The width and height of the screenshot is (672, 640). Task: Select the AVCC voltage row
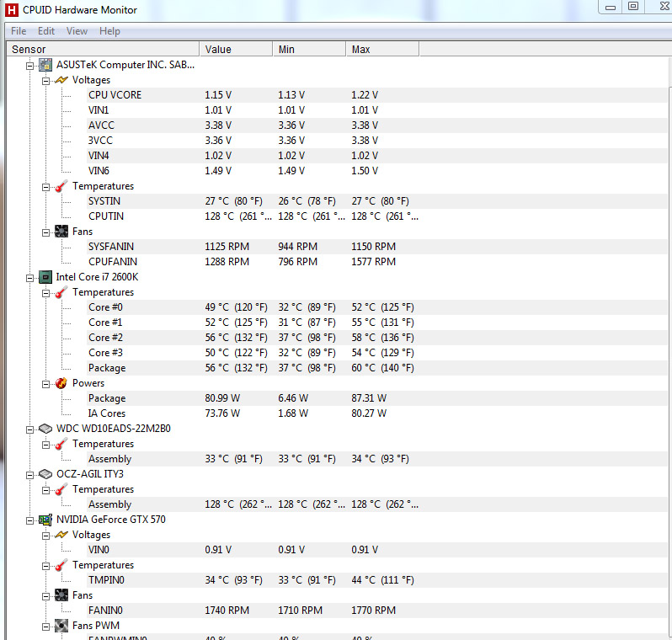377,125
